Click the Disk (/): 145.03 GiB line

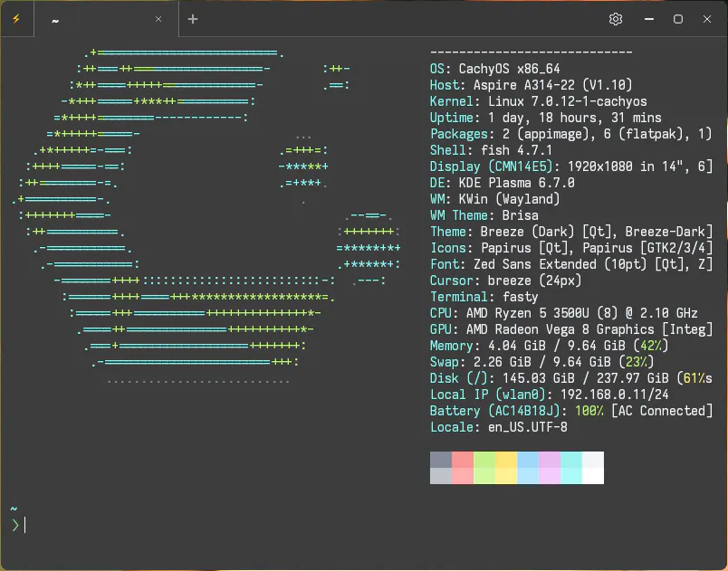point(571,378)
